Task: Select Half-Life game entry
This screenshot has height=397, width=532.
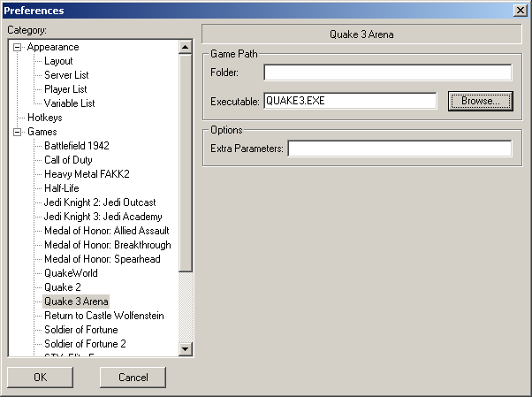Action: coord(61,188)
